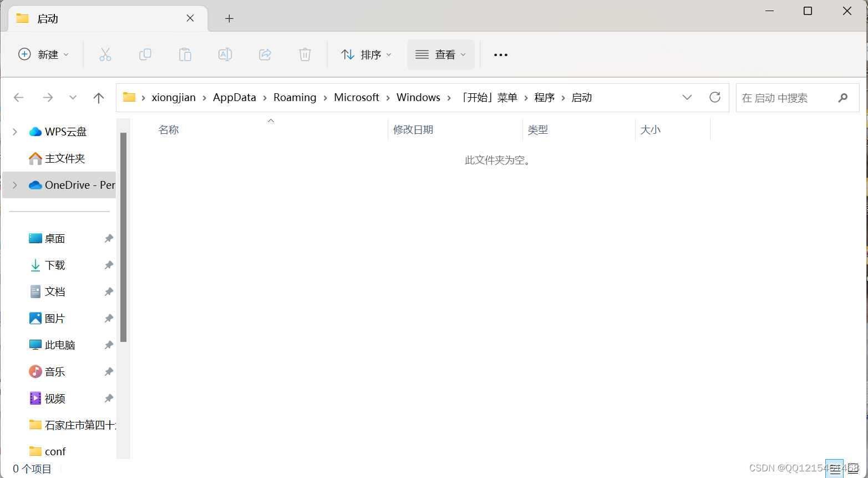This screenshot has height=478, width=868.
Task: Click the Rename icon in toolbar
Action: point(225,54)
